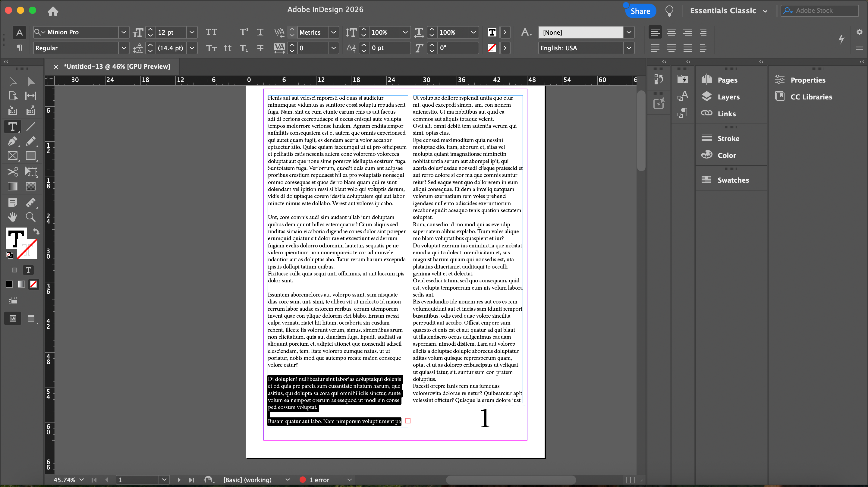Viewport: 868px width, 487px height.
Task: Select the Pen tool
Action: 12,141
